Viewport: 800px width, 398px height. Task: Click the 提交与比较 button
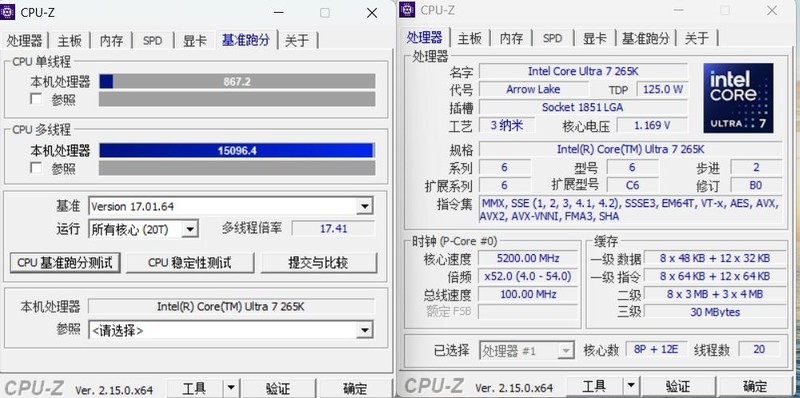pos(318,263)
